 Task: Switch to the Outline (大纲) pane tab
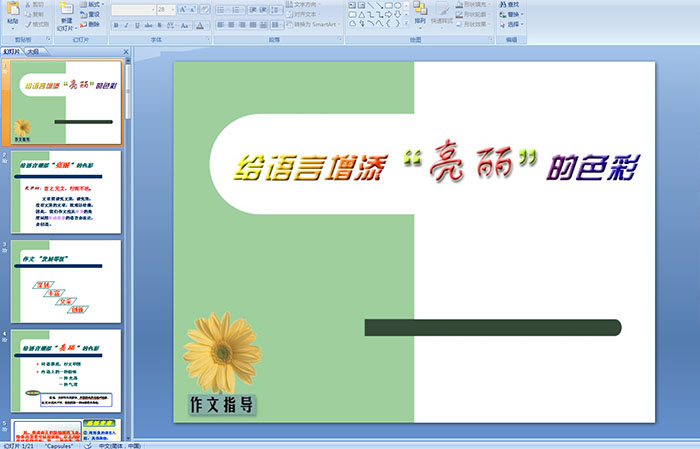[33, 52]
